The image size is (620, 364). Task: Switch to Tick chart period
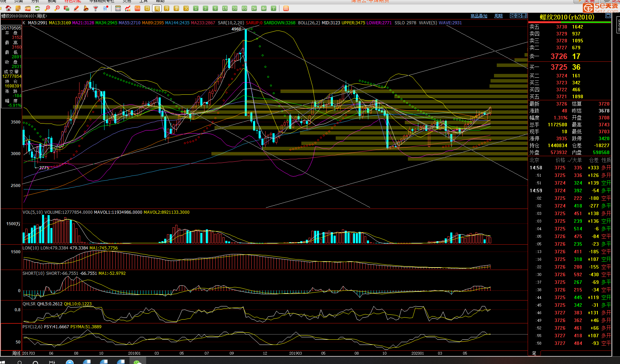[137, 8]
